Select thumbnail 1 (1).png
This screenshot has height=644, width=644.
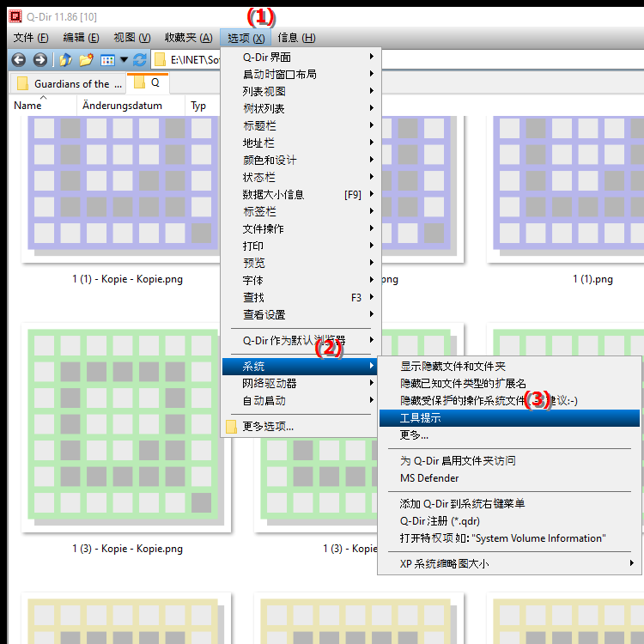point(566,189)
